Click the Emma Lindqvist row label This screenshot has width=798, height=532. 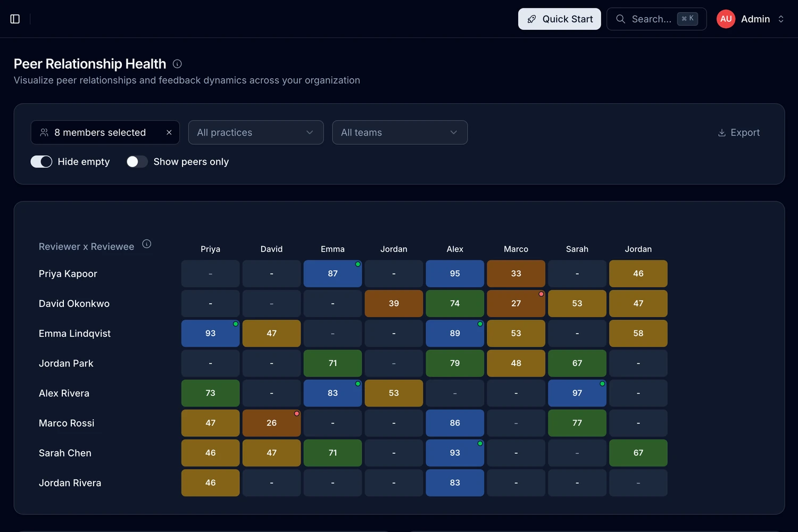click(74, 334)
